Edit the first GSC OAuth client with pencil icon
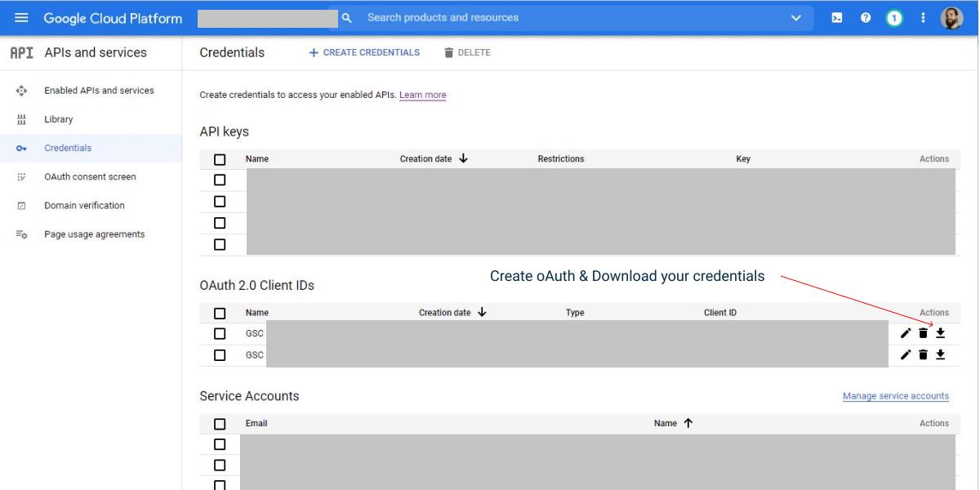This screenshot has width=980, height=490. (x=906, y=333)
